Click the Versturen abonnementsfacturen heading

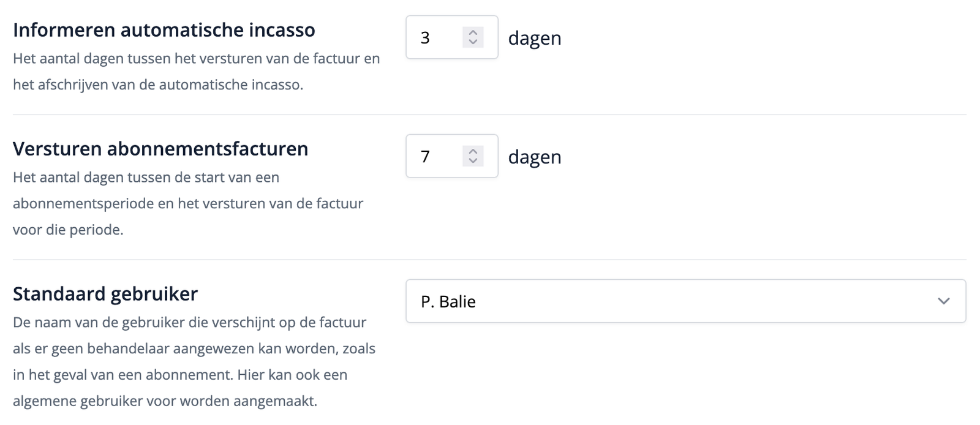point(160,148)
